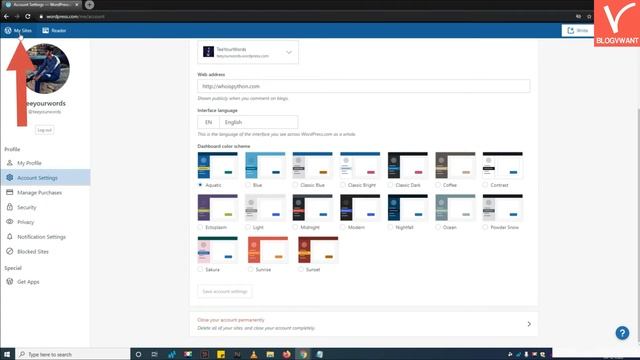This screenshot has height=360, width=640.
Task: Open My Sites from the top bar
Action: (18, 31)
